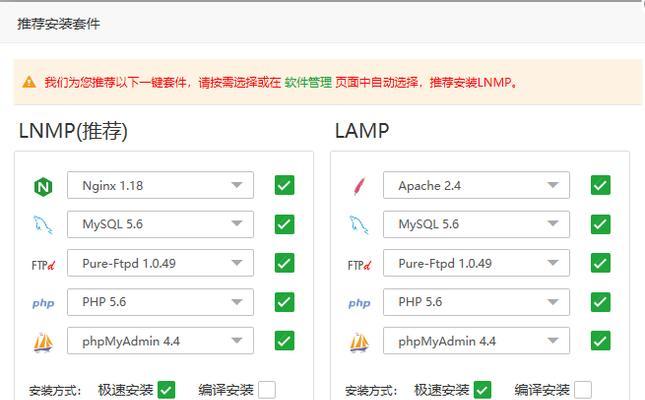Enable 编译安装 checkbox in LNMP
645x400 pixels.
(267, 390)
